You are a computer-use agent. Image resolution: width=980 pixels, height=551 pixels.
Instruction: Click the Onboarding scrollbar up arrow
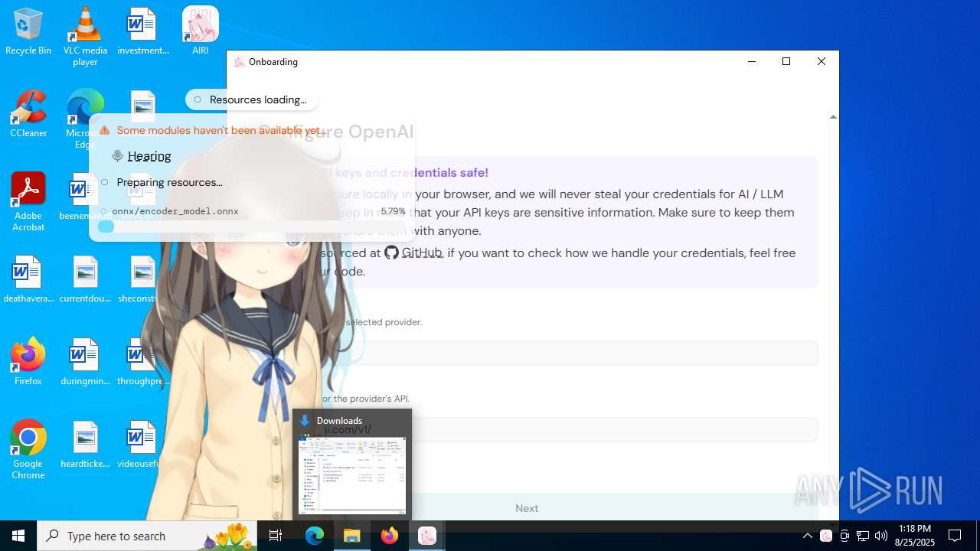[833, 117]
